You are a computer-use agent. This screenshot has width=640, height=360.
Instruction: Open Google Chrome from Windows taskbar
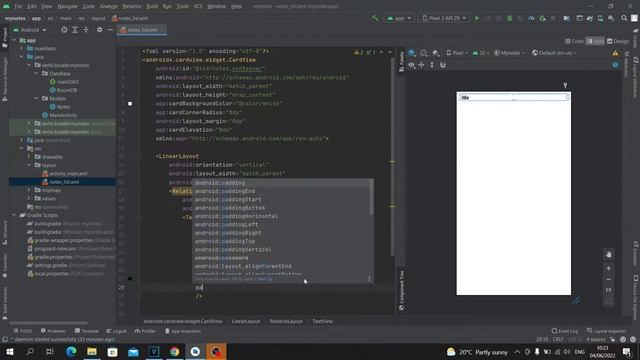[x=174, y=352]
